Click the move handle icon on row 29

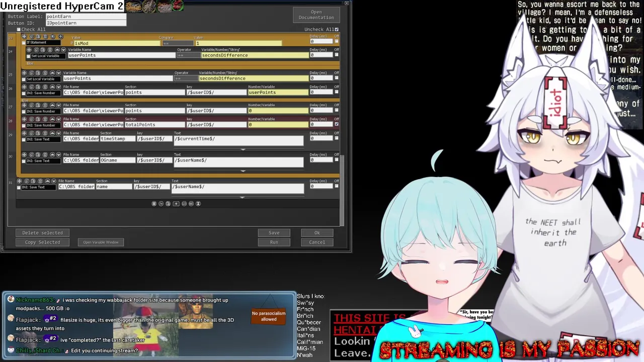point(24,133)
